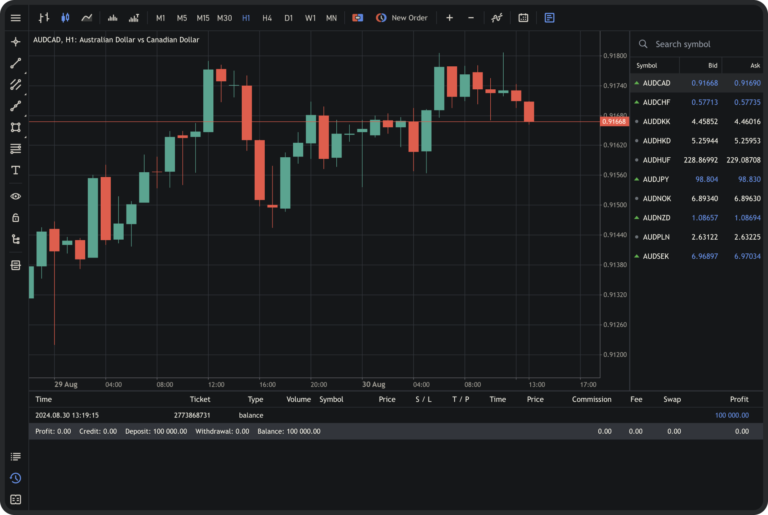The width and height of the screenshot is (768, 515).
Task: Select balance row ticket 2773868731
Action: (x=396, y=415)
